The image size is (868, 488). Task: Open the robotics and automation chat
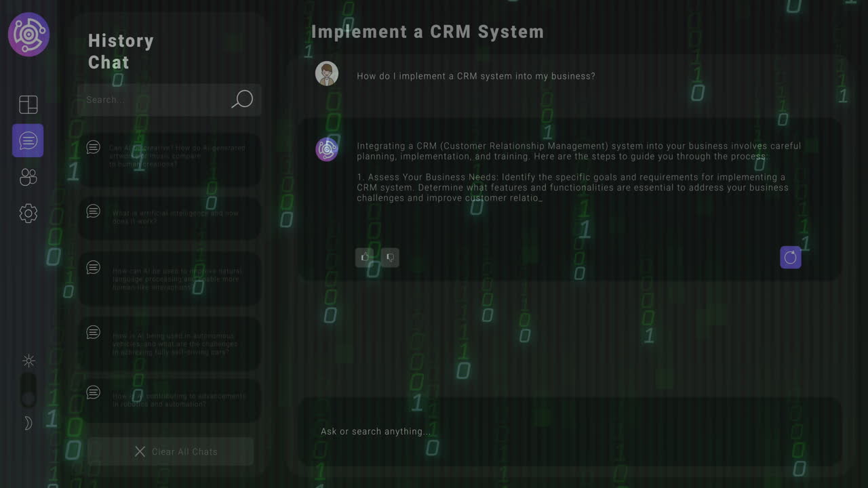[170, 400]
